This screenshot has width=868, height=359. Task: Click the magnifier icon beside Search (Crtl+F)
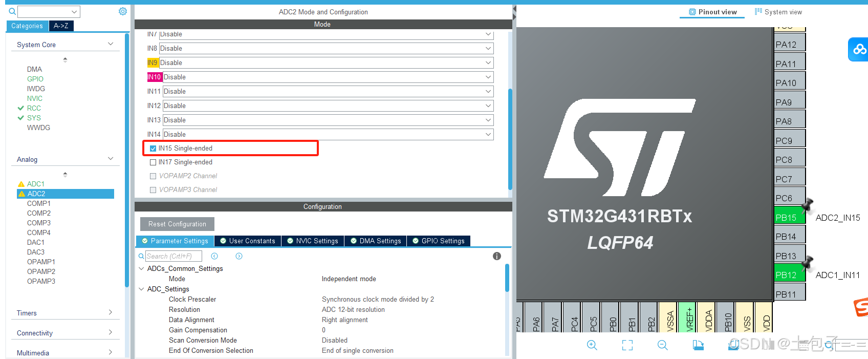coord(141,256)
